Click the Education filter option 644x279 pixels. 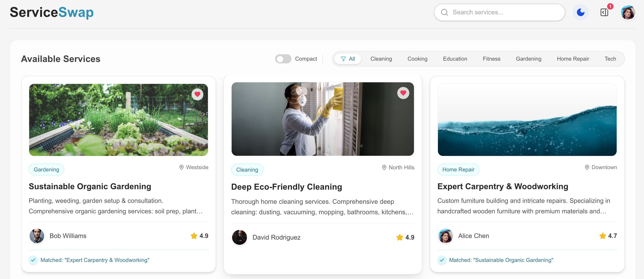tap(455, 59)
